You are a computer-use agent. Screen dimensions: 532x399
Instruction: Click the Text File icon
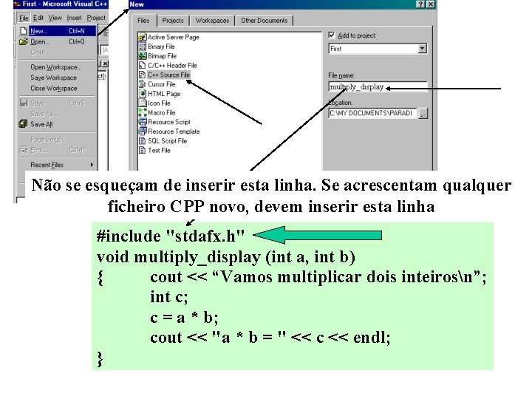(143, 150)
